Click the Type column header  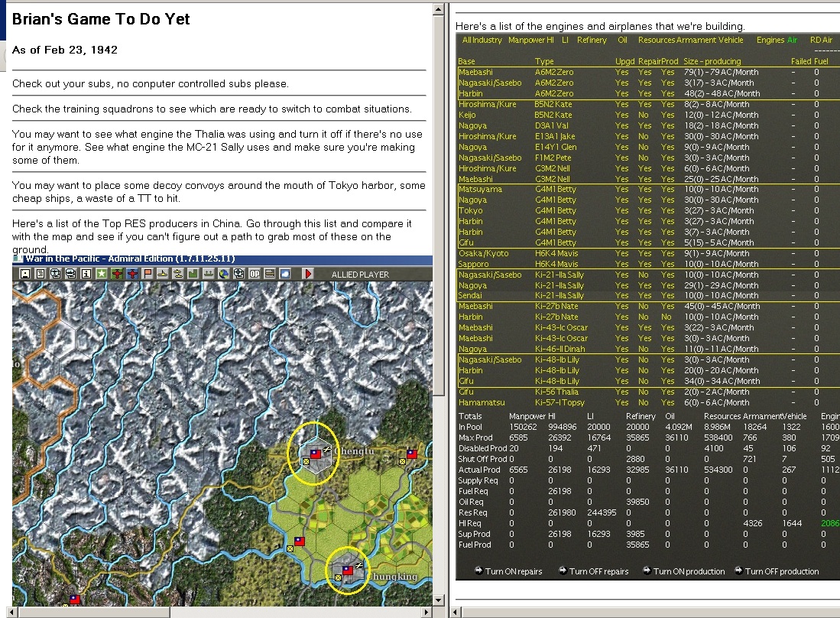(x=544, y=62)
